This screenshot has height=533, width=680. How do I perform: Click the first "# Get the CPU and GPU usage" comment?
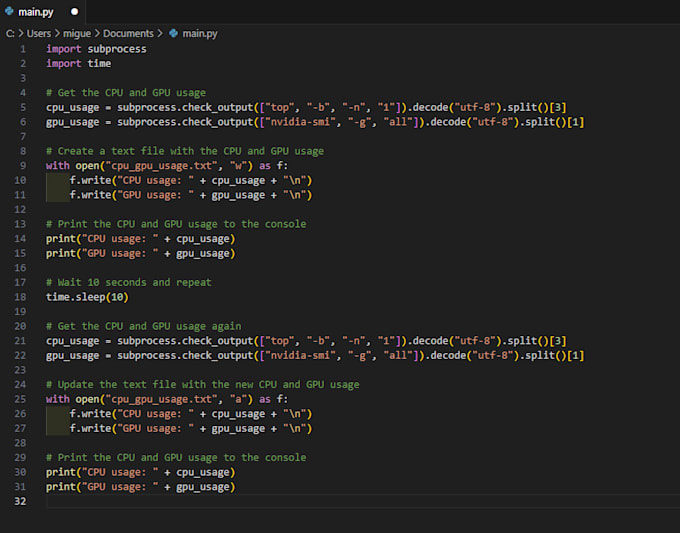click(126, 93)
